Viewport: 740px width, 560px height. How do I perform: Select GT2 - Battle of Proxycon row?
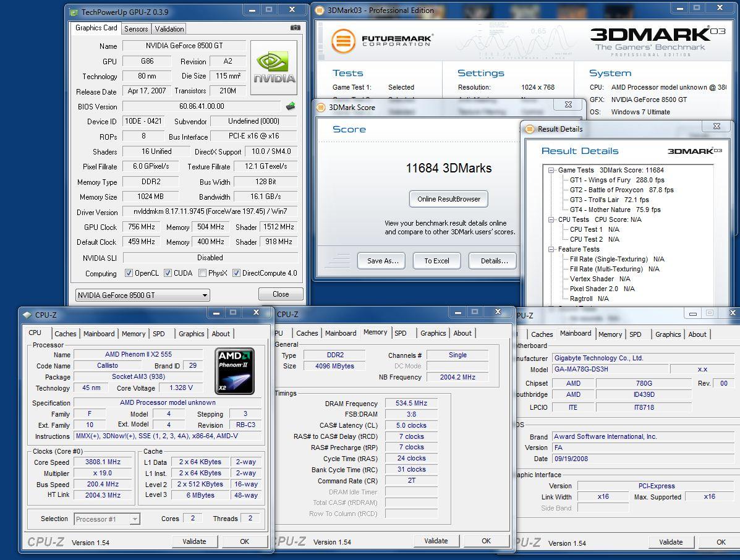click(x=621, y=190)
